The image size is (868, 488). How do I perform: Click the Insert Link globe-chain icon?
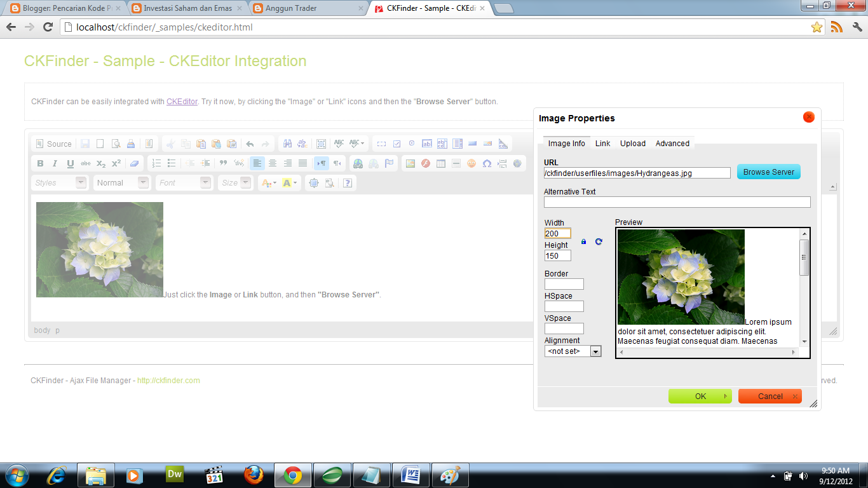click(x=358, y=163)
